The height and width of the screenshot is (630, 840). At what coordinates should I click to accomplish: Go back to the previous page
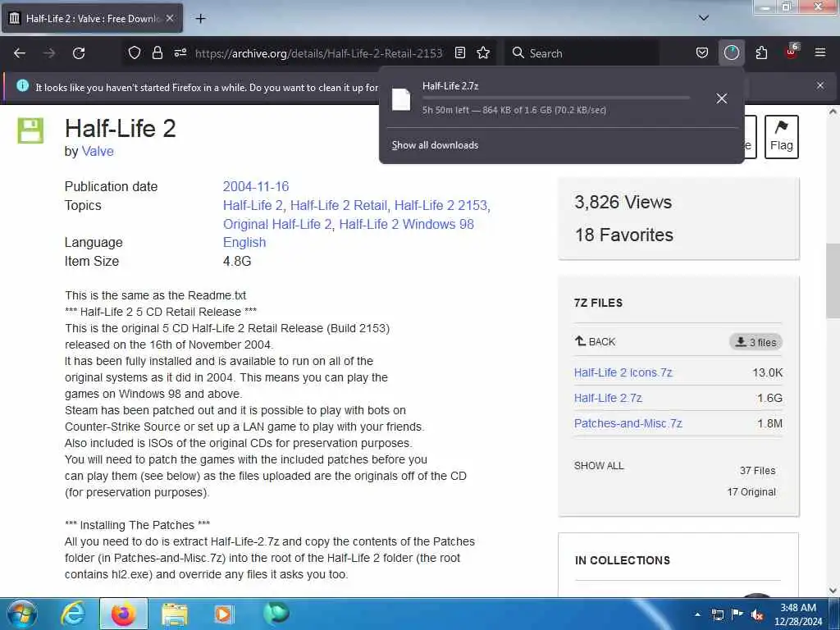coord(20,53)
